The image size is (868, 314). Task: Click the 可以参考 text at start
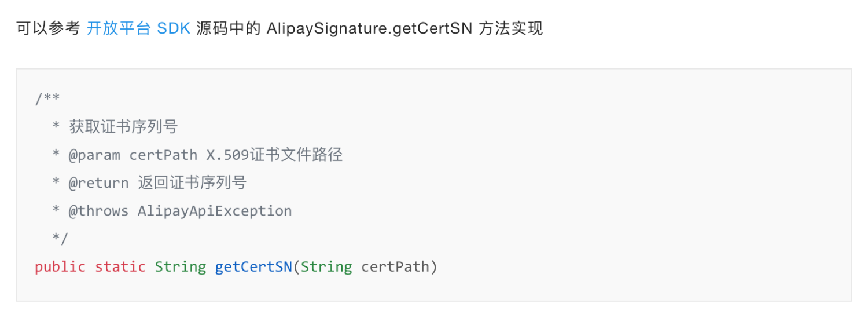click(48, 28)
